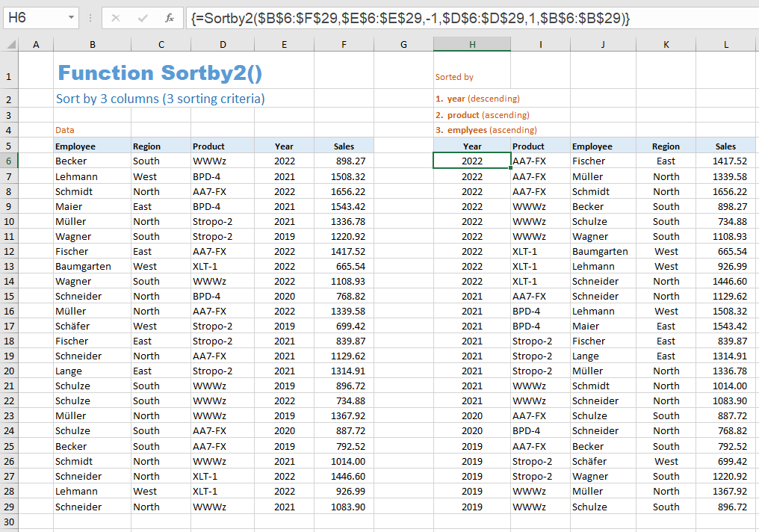Select column I header

540,44
